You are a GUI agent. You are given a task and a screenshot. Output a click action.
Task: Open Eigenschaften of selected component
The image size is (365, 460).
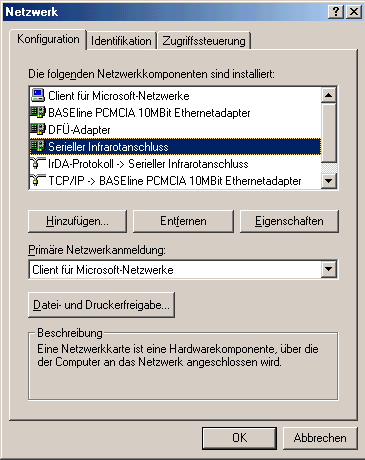click(x=289, y=221)
